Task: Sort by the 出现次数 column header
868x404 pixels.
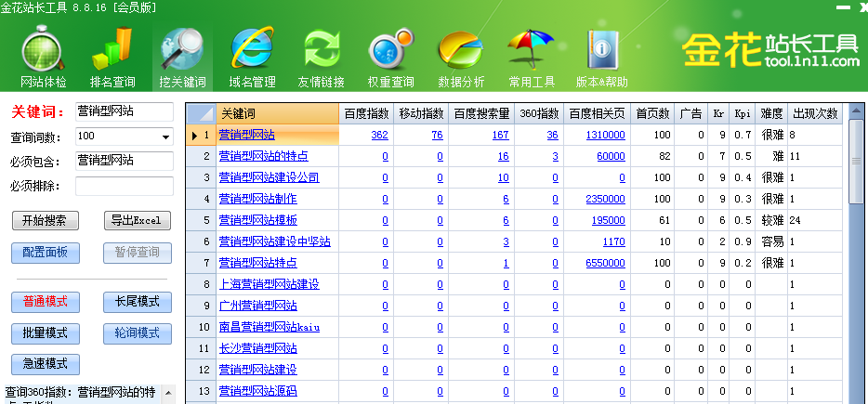Action: pyautogui.click(x=815, y=113)
